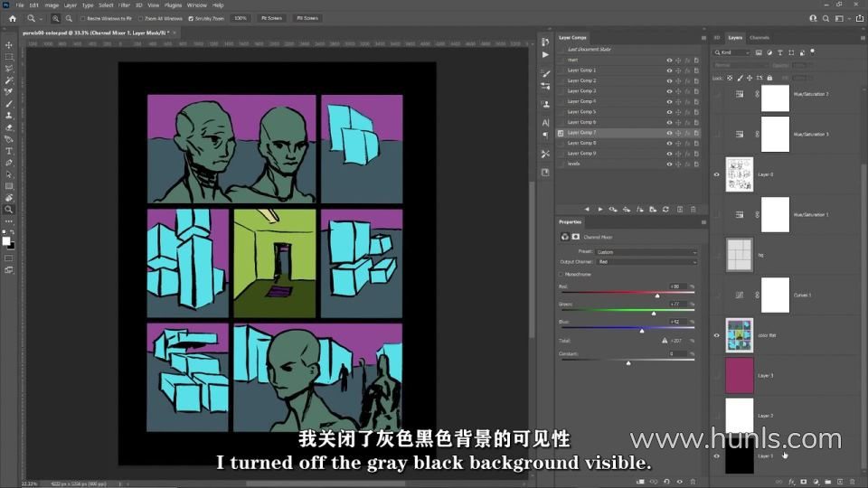Viewport: 868px width, 488px height.
Task: Select the Lasso tool
Action: (9, 69)
